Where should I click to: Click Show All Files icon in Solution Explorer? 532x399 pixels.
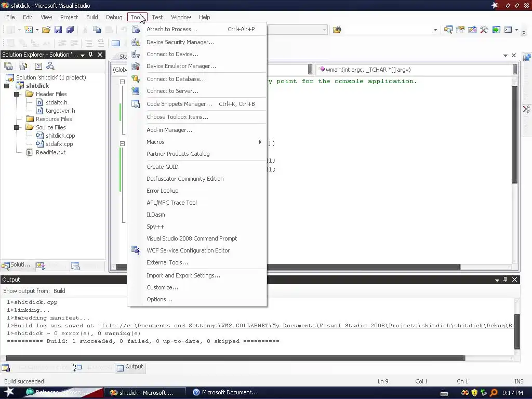coord(23,66)
